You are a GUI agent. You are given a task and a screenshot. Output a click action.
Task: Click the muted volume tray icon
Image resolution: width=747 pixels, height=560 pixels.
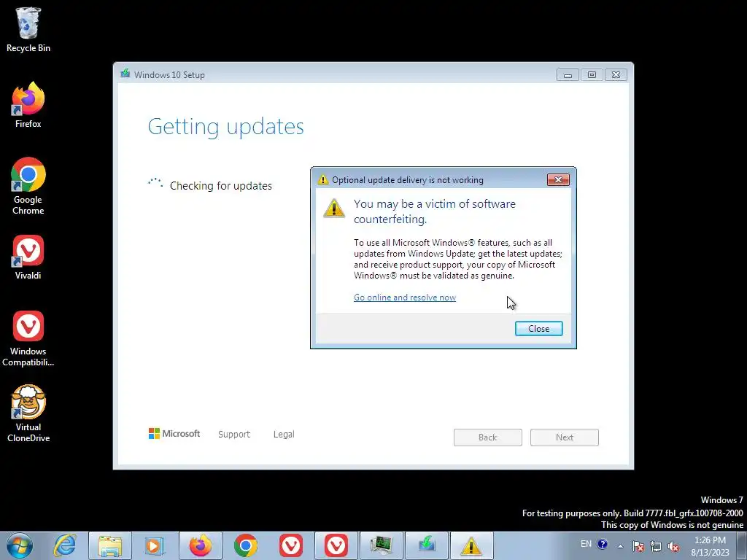673,546
